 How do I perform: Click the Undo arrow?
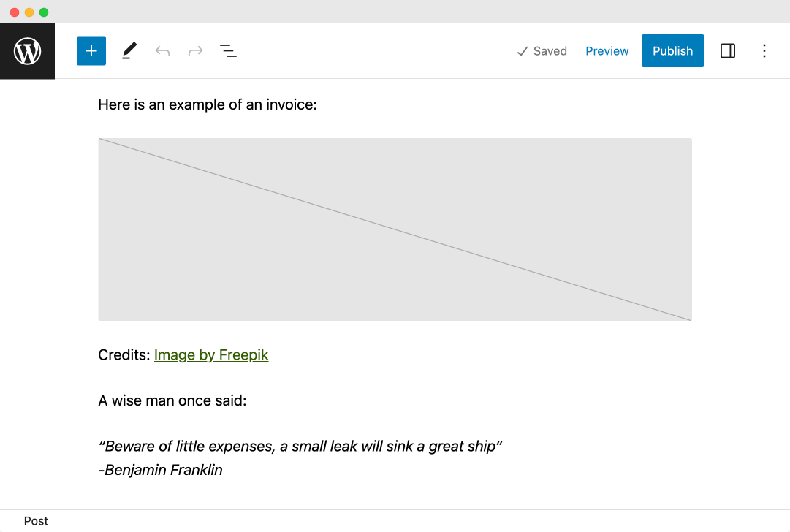[x=162, y=51]
